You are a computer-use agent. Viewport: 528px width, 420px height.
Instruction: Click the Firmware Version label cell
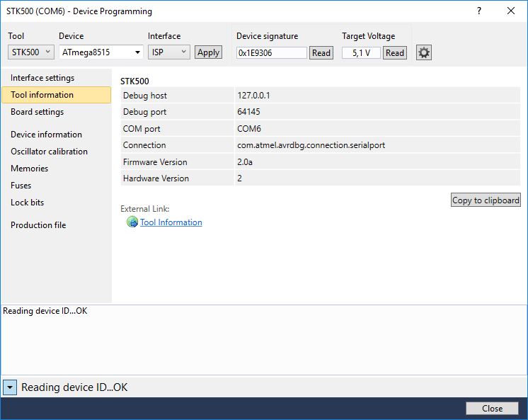pos(177,161)
